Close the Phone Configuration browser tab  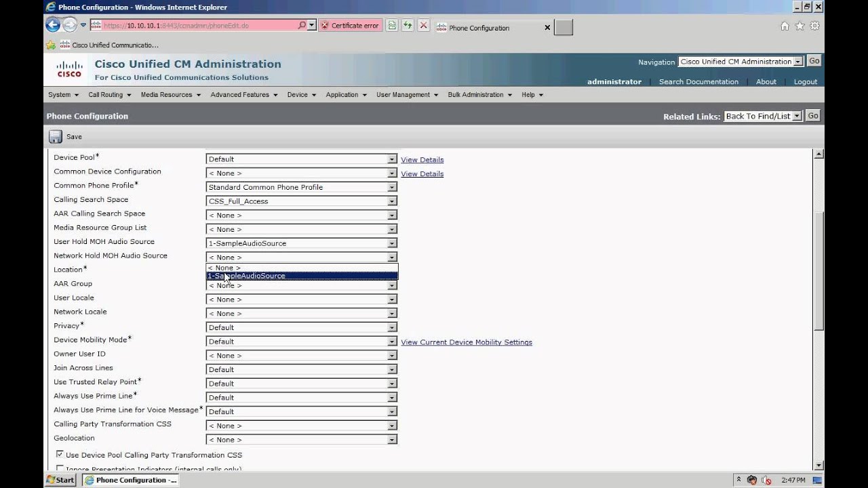tap(547, 28)
